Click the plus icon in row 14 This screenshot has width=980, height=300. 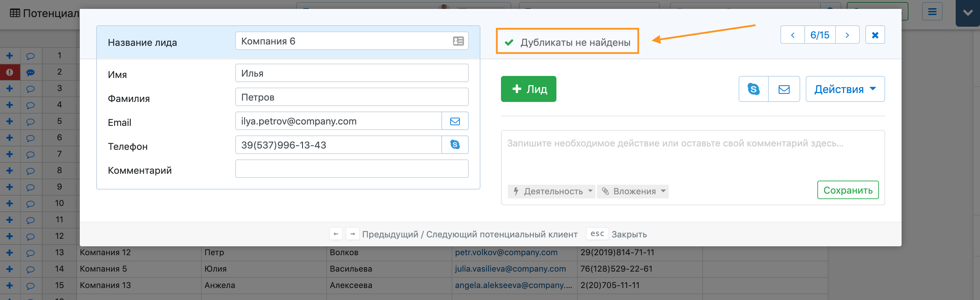(x=10, y=269)
